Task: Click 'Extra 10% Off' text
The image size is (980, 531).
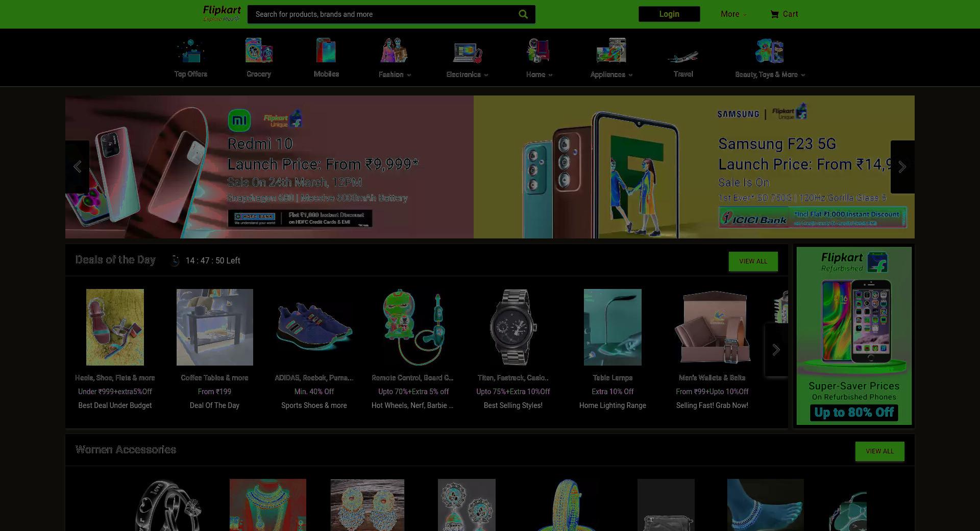Action: coord(612,392)
